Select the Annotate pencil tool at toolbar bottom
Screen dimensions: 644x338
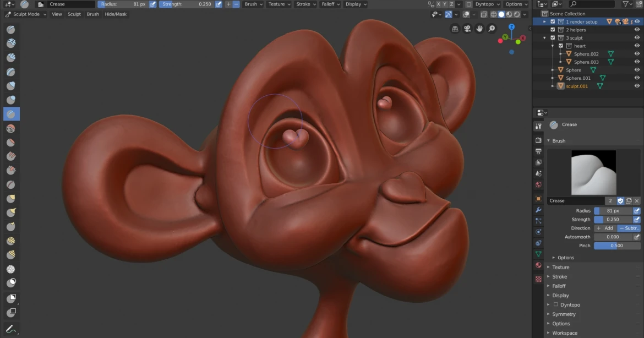click(x=11, y=329)
